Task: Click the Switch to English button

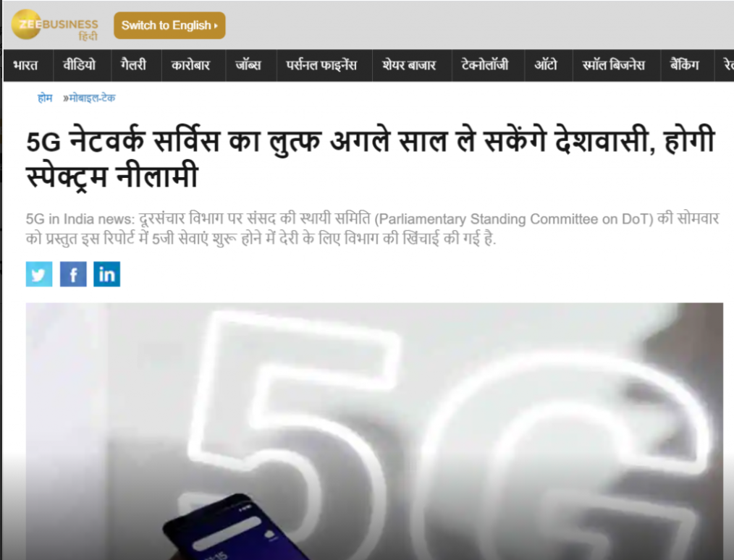Action: tap(169, 25)
